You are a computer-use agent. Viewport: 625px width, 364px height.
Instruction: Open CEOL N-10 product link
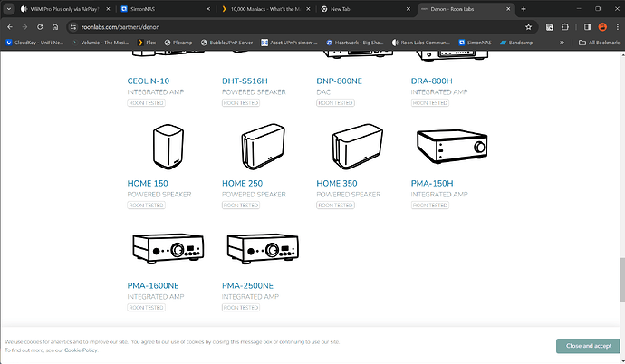(x=149, y=81)
